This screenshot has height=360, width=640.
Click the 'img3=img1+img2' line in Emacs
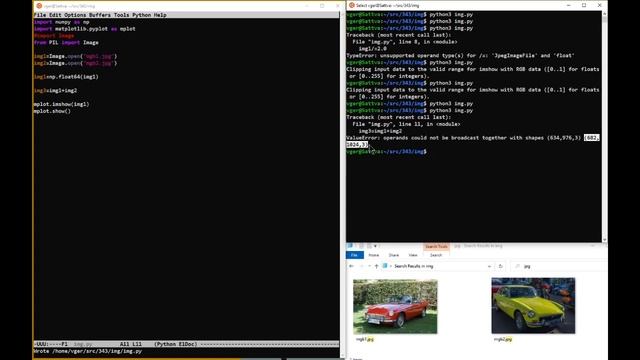(x=55, y=91)
